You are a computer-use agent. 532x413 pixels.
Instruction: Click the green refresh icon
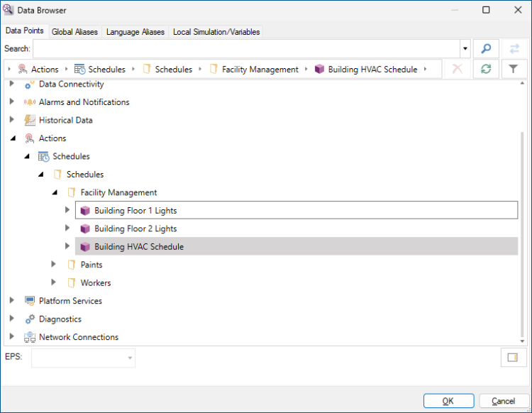coord(486,69)
